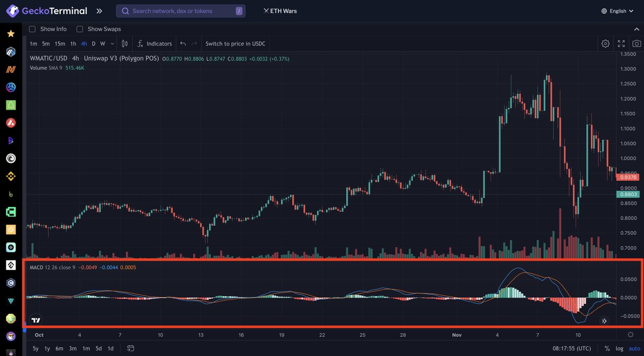The height and width of the screenshot is (356, 644).
Task: Click the red 0.9376 price label
Action: click(628, 177)
